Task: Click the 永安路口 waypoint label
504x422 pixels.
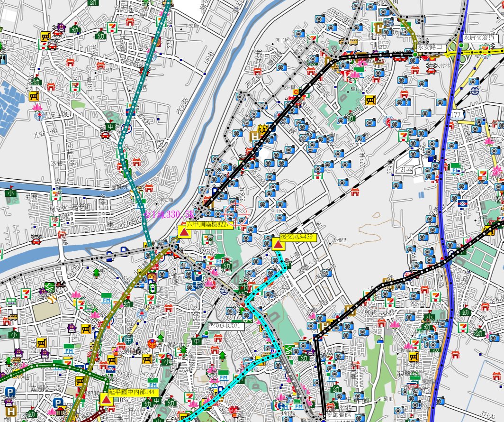Action: pos(431,47)
